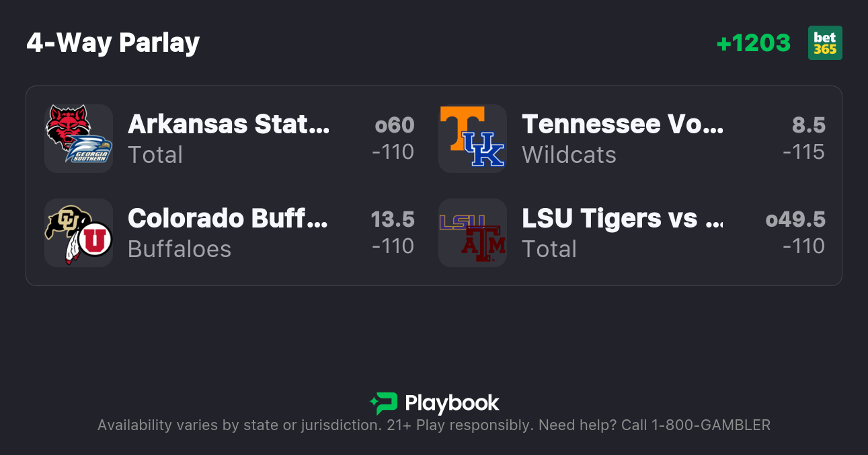Click the Arkansas State vs Georgia Southern logo

(x=79, y=139)
